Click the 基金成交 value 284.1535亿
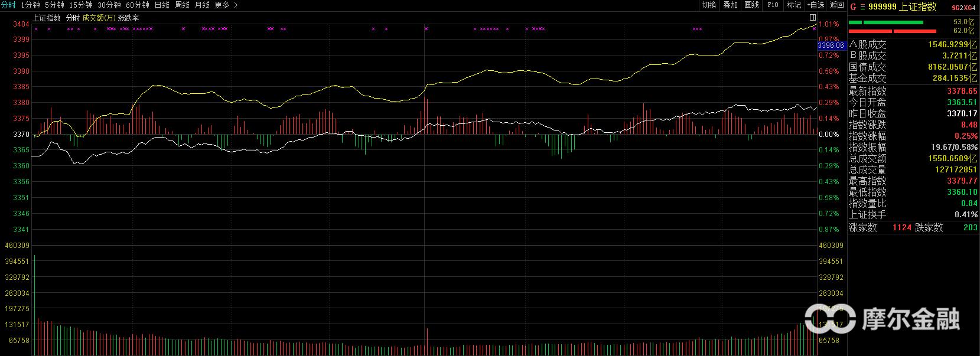980x356 pixels. point(954,78)
